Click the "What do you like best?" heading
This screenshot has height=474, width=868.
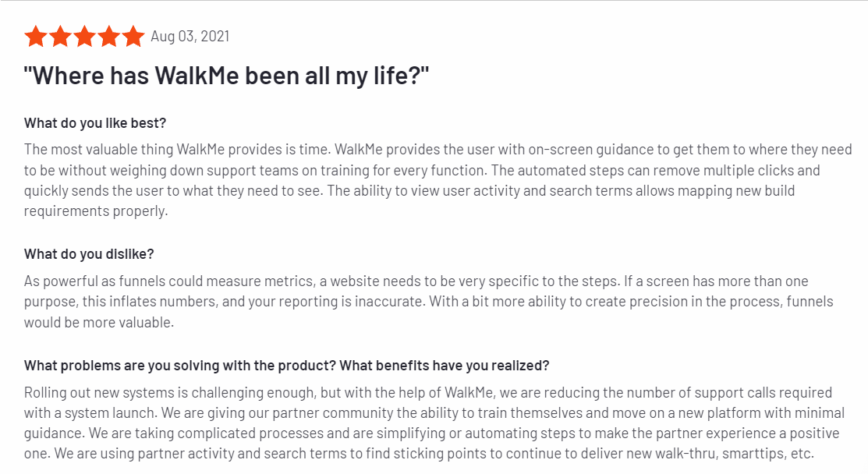[x=94, y=122]
